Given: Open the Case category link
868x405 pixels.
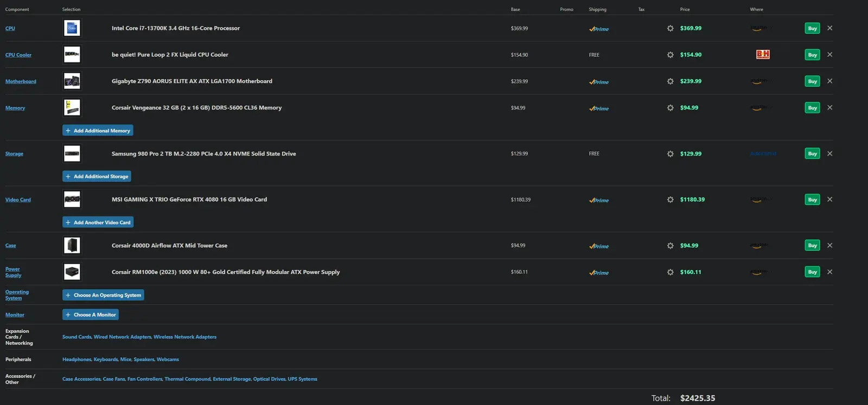Looking at the screenshot, I should 10,246.
